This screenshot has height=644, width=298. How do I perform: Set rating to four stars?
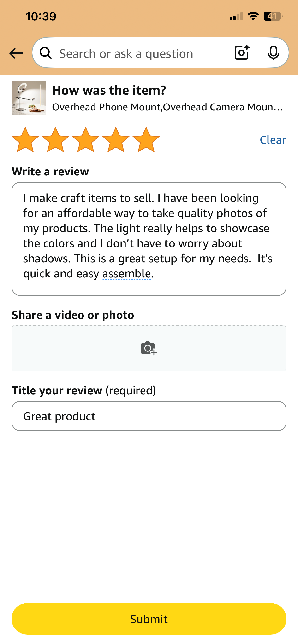pos(116,139)
